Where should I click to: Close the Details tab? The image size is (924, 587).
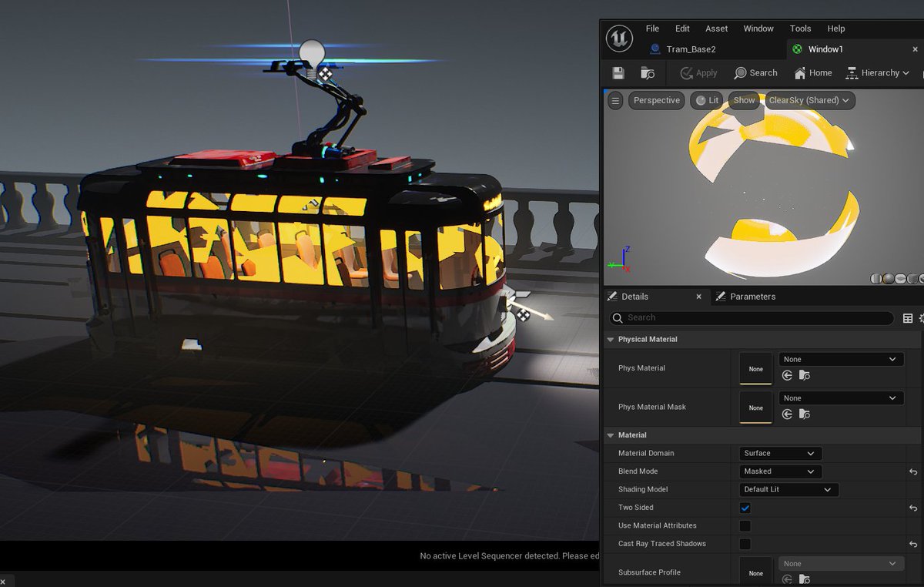click(699, 297)
